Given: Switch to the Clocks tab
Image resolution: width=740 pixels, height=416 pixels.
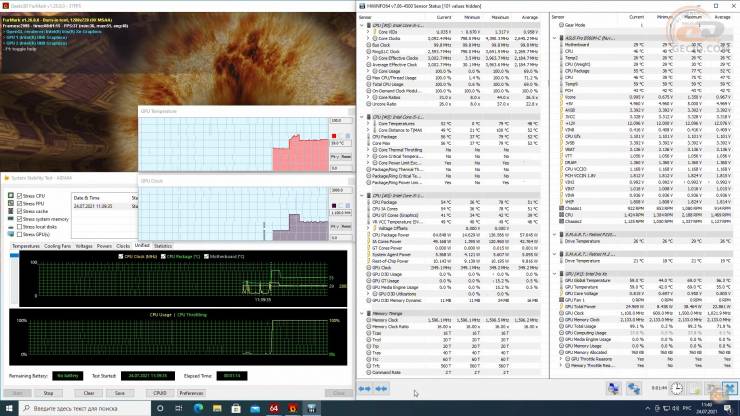Looking at the screenshot, I should tap(123, 246).
